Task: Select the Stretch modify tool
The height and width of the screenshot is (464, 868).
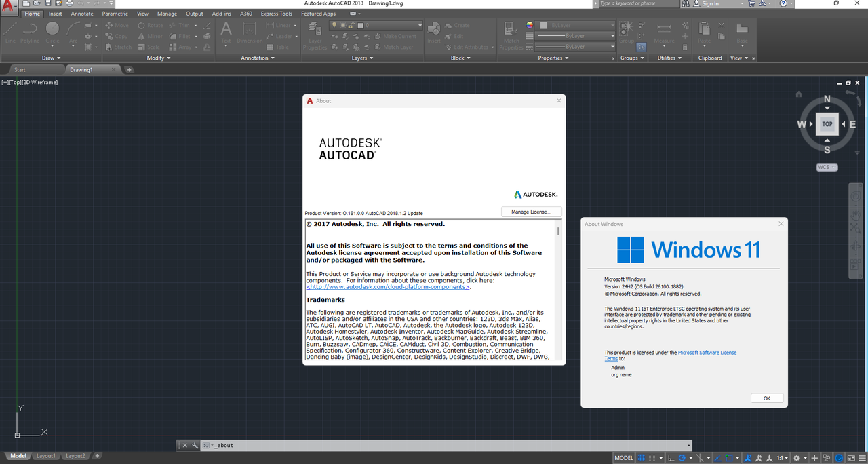Action: 119,47
